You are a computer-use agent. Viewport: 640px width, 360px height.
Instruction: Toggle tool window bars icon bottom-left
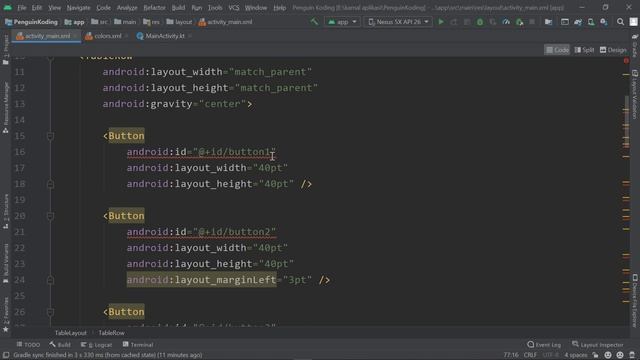[x=6, y=355]
